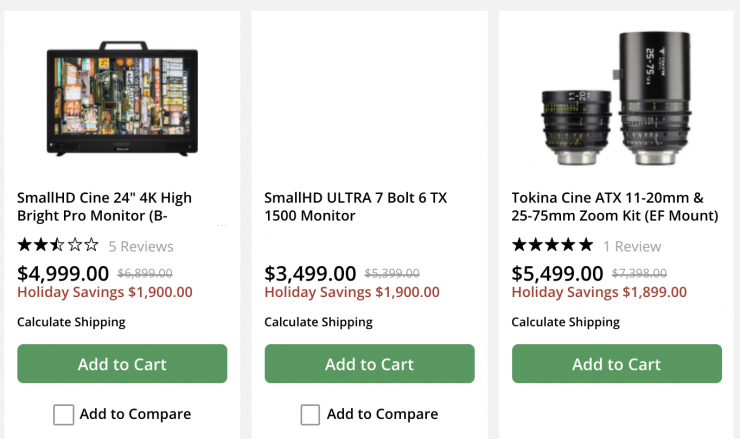740x439 pixels.
Task: Click Holiday Savings $1,899.00 text on Tokina
Action: [x=599, y=292]
